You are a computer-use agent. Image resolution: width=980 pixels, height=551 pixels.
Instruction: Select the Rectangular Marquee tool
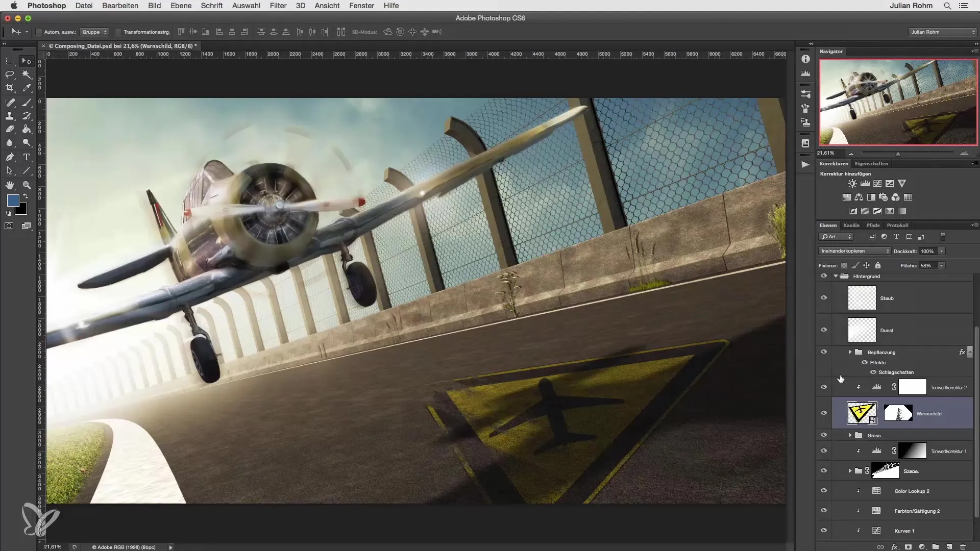point(10,61)
